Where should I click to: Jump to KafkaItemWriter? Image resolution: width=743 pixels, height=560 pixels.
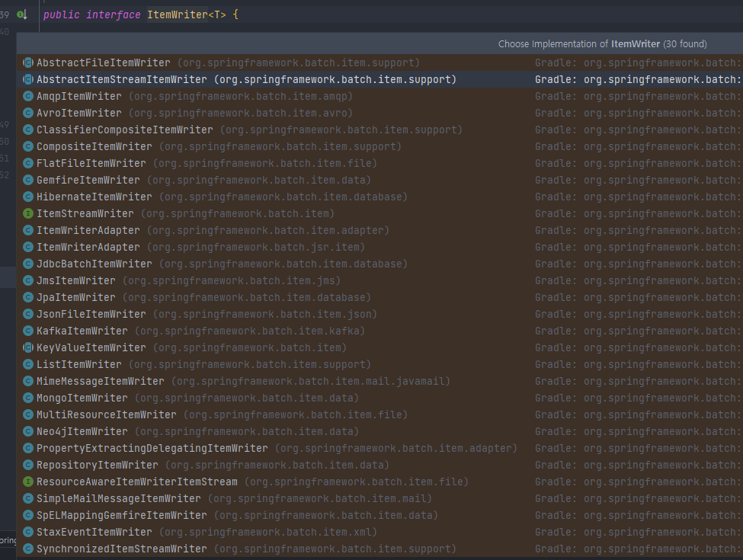point(380,331)
